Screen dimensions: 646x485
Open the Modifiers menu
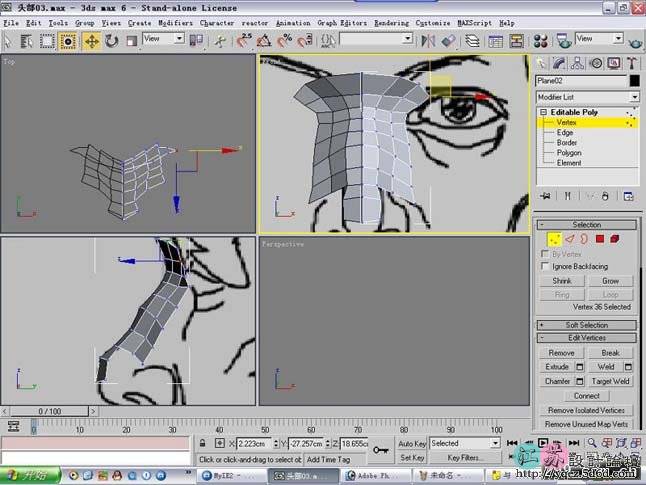[175, 22]
